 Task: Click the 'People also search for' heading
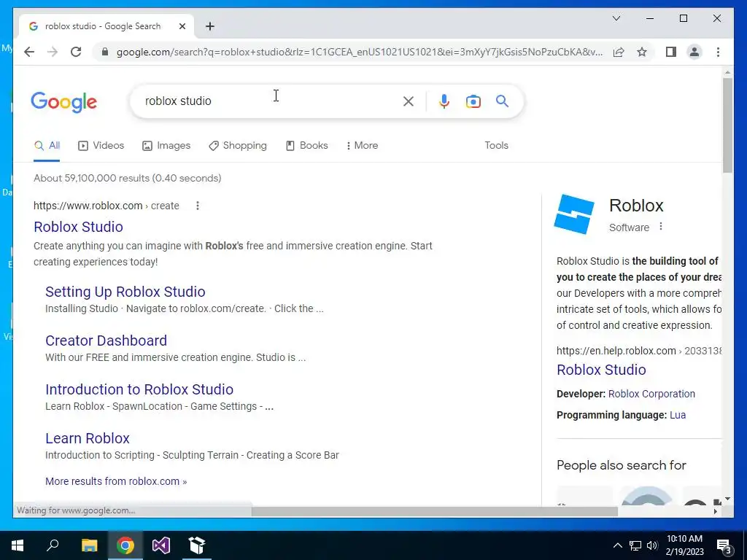622,465
